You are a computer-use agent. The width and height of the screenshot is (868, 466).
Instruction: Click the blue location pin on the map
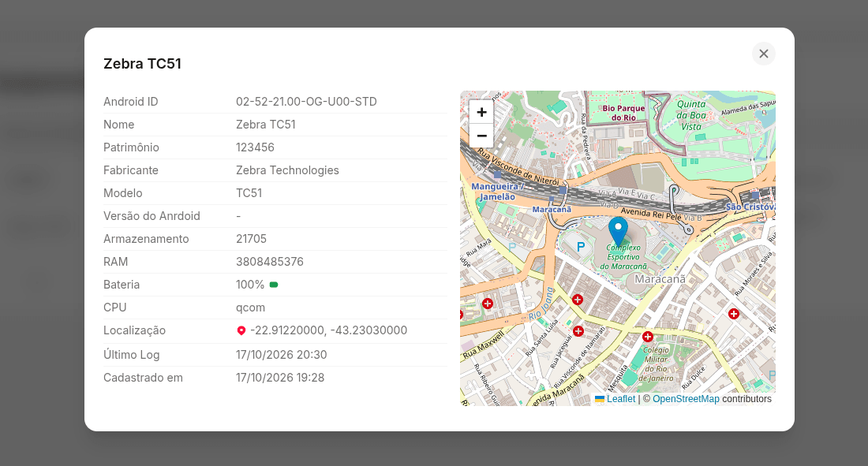pyautogui.click(x=618, y=231)
